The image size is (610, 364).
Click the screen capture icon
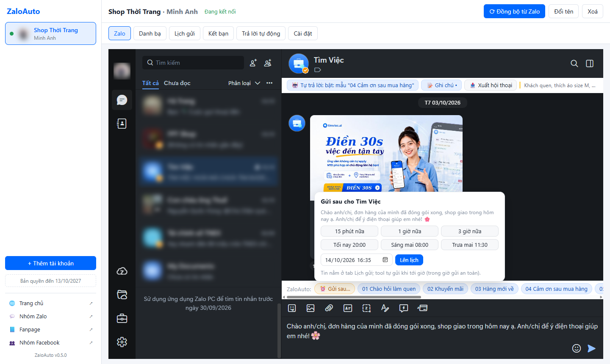(366, 308)
